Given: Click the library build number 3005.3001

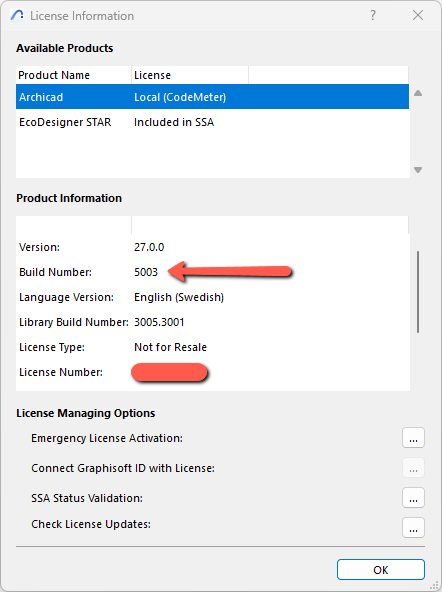Looking at the screenshot, I should [x=159, y=322].
